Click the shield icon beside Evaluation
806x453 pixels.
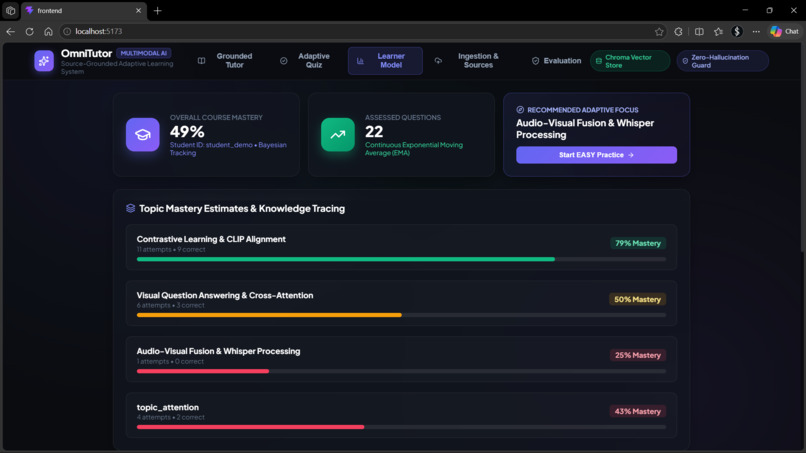(535, 61)
